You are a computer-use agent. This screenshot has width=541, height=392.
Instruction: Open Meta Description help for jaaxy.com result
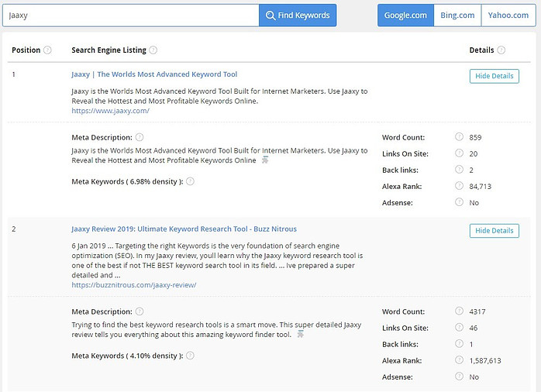(140, 137)
